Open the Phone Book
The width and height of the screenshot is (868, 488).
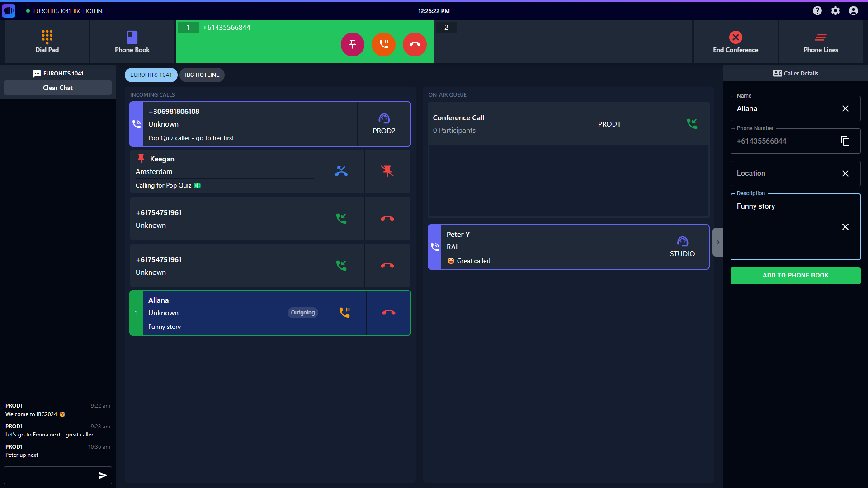(131, 41)
